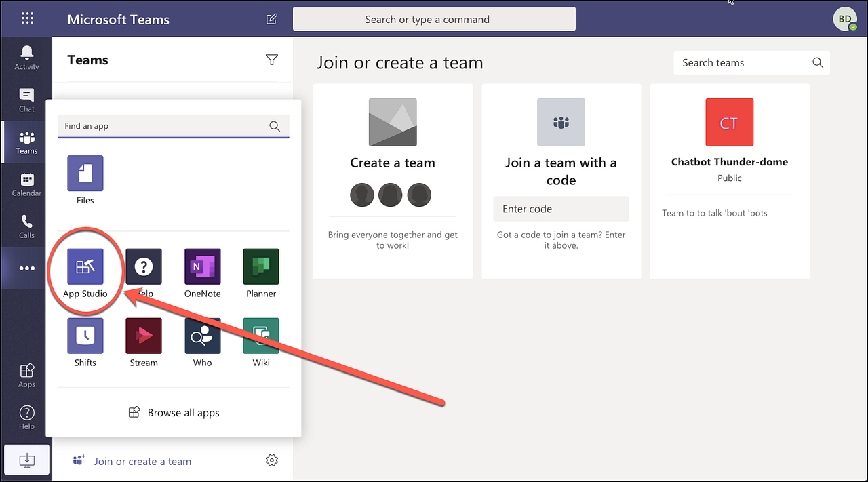Open the Wiki app
868x482 pixels.
[260, 336]
